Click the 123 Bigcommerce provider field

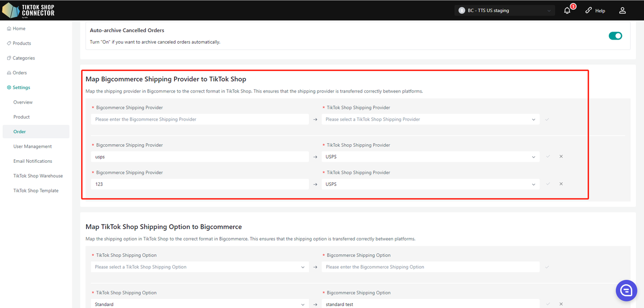(200, 184)
